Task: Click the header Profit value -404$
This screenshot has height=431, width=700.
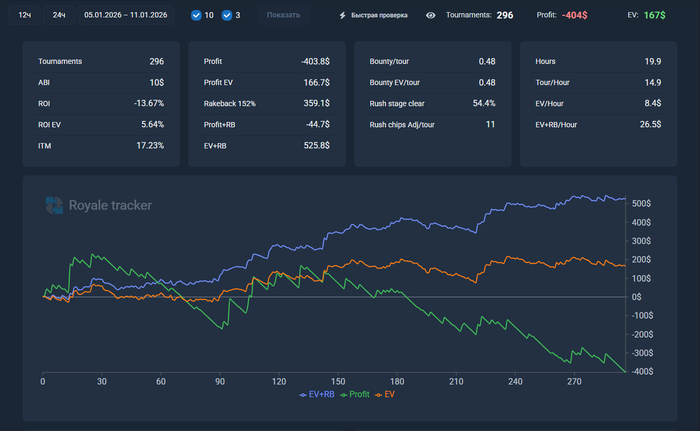Action: click(575, 15)
